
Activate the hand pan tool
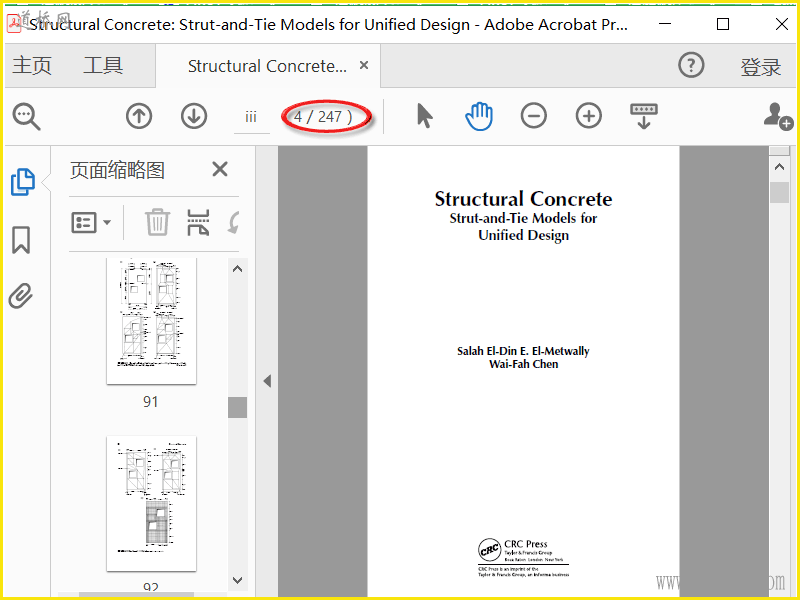479,116
